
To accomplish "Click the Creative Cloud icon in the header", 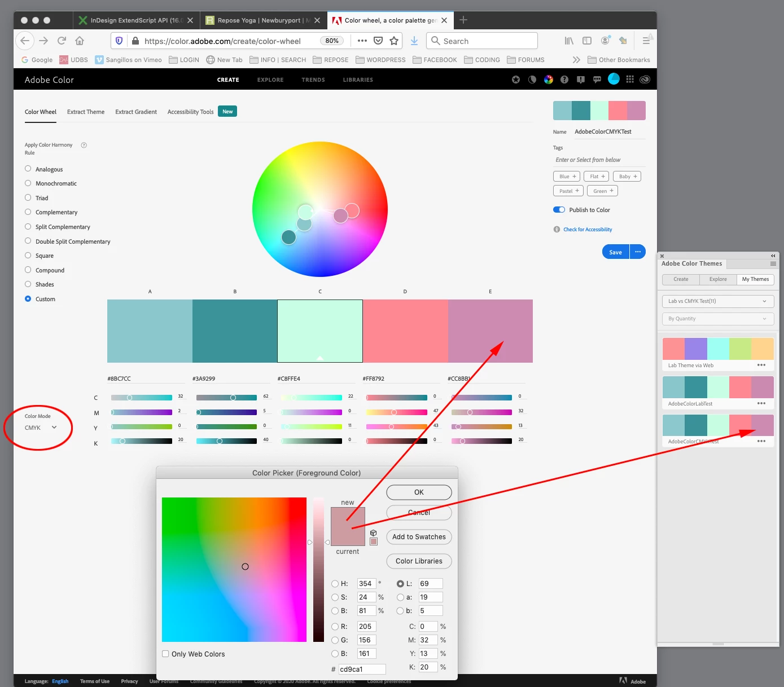I will point(645,80).
